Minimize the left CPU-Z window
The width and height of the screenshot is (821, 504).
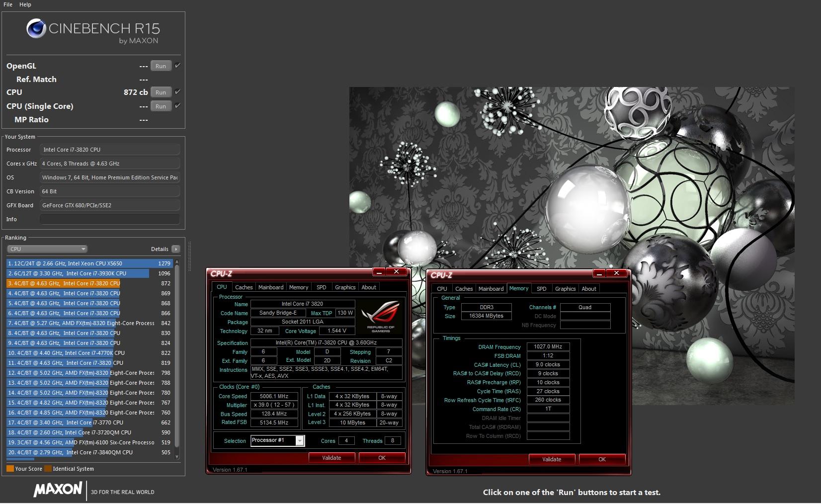pos(379,272)
